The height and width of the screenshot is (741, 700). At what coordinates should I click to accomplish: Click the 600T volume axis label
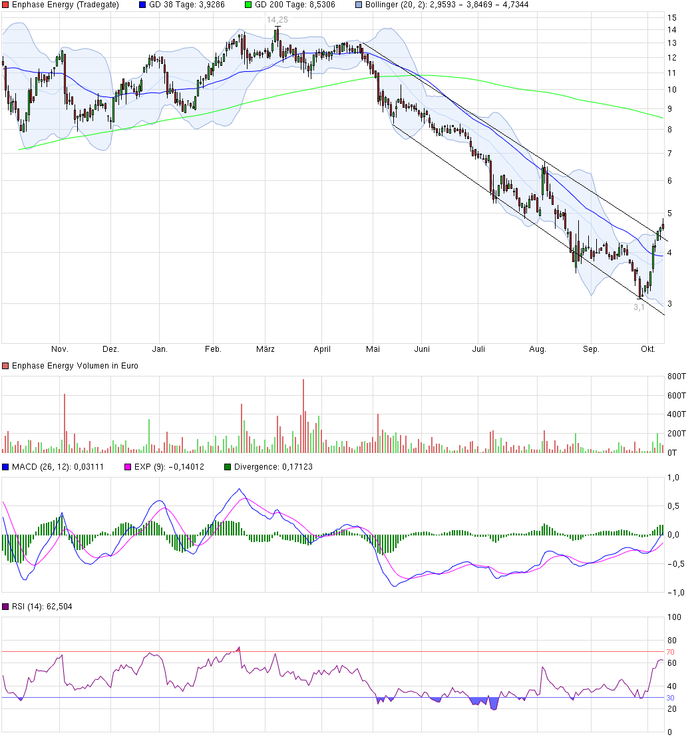tap(676, 396)
